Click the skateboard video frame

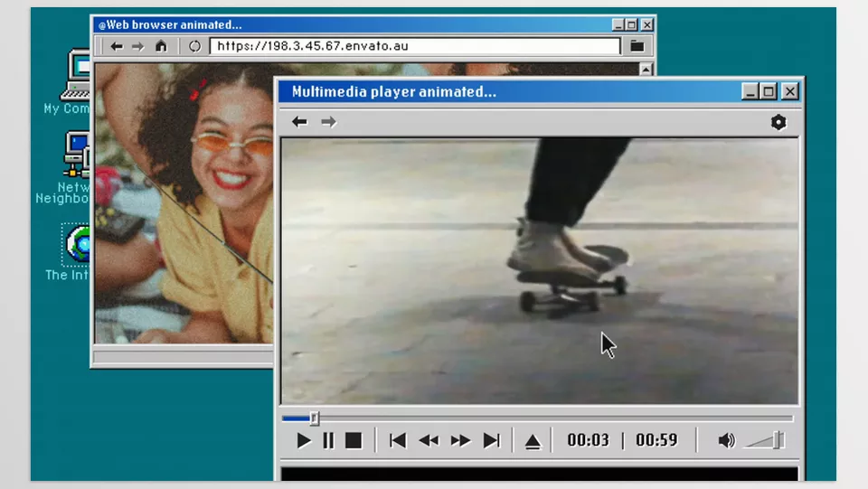coord(540,271)
